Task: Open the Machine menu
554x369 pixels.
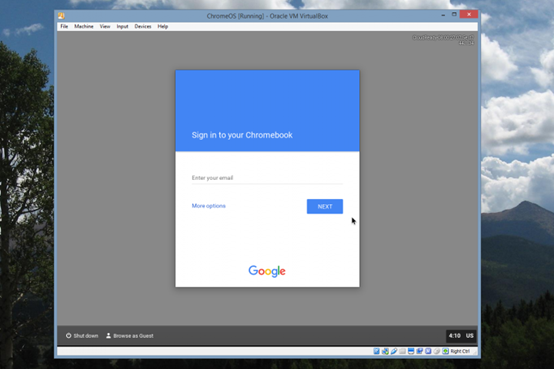Action: [x=84, y=27]
